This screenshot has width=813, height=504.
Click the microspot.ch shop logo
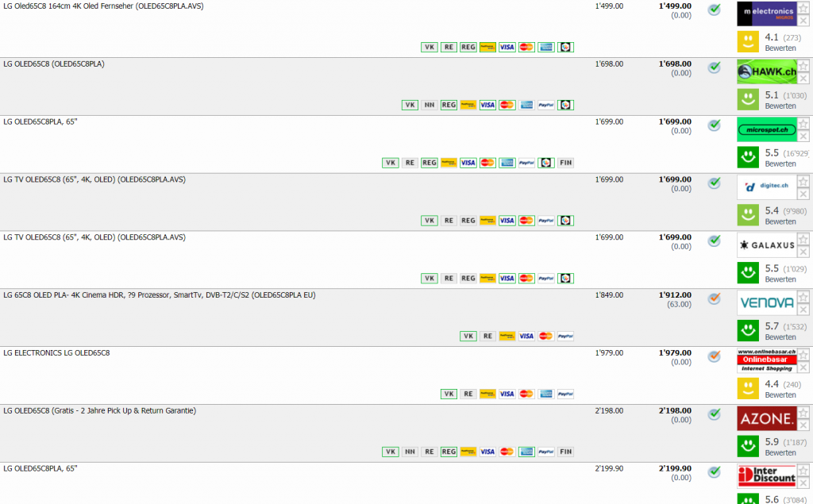click(x=766, y=129)
